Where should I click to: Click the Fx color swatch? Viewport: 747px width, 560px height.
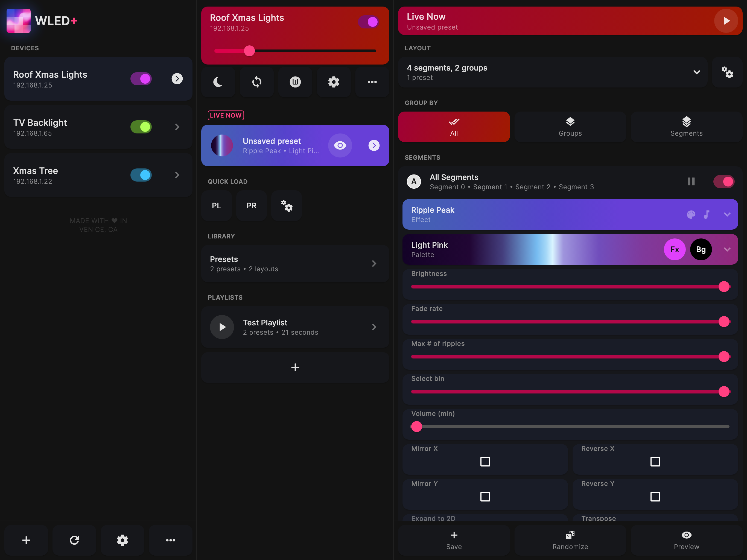coord(674,250)
